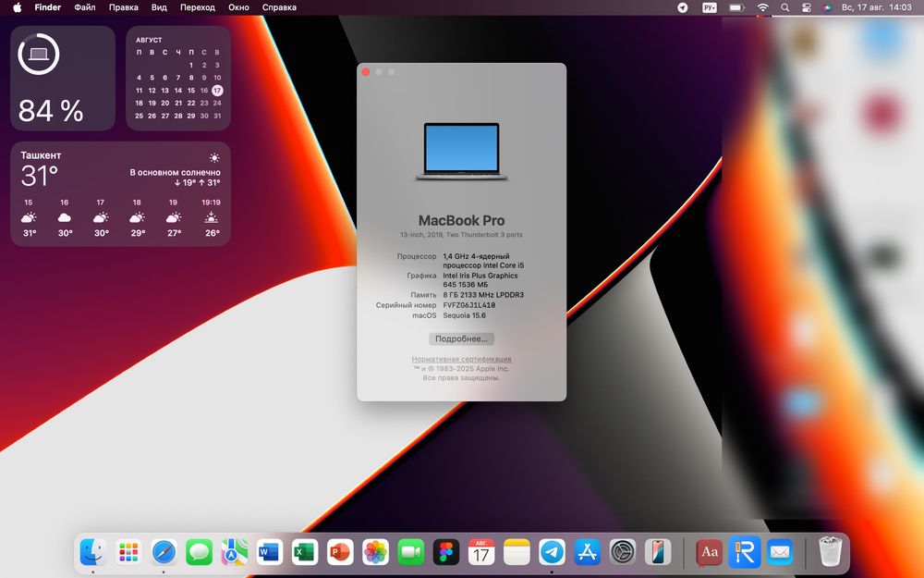Activate Siri from the menu bar
This screenshot has width=924, height=578.
(827, 7)
